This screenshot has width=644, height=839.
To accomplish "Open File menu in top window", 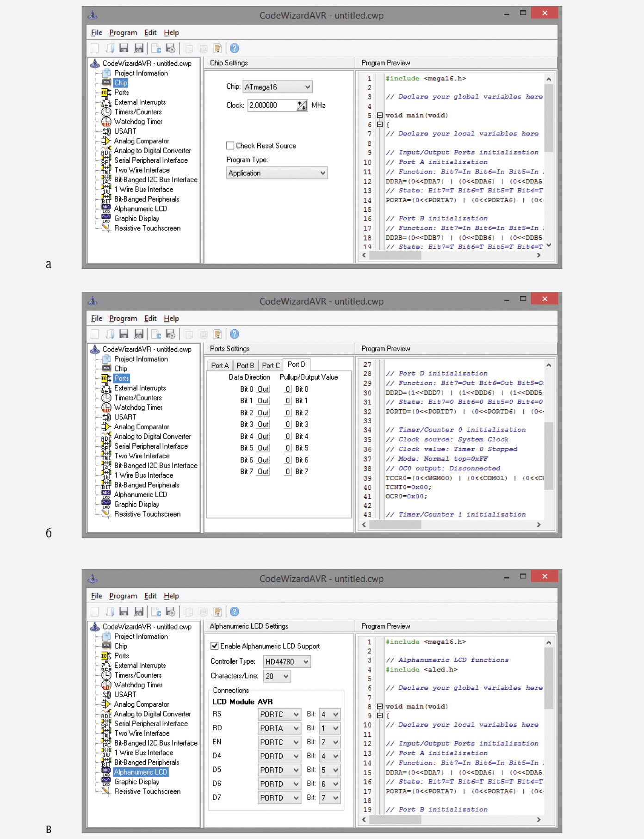I will [x=97, y=32].
